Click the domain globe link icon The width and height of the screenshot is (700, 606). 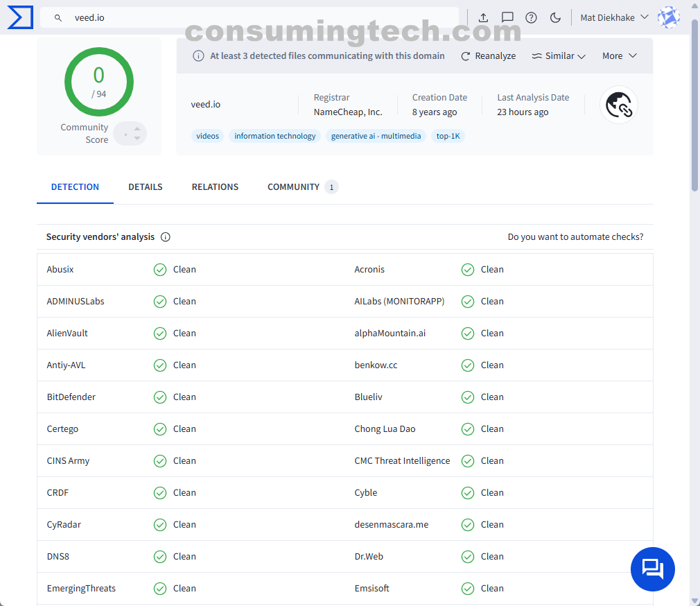[x=618, y=105]
